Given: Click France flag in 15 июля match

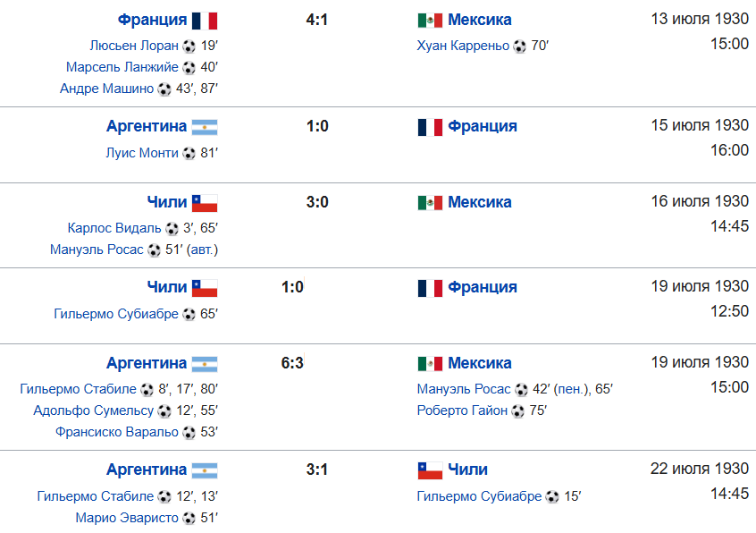Looking at the screenshot, I should coord(430,127).
